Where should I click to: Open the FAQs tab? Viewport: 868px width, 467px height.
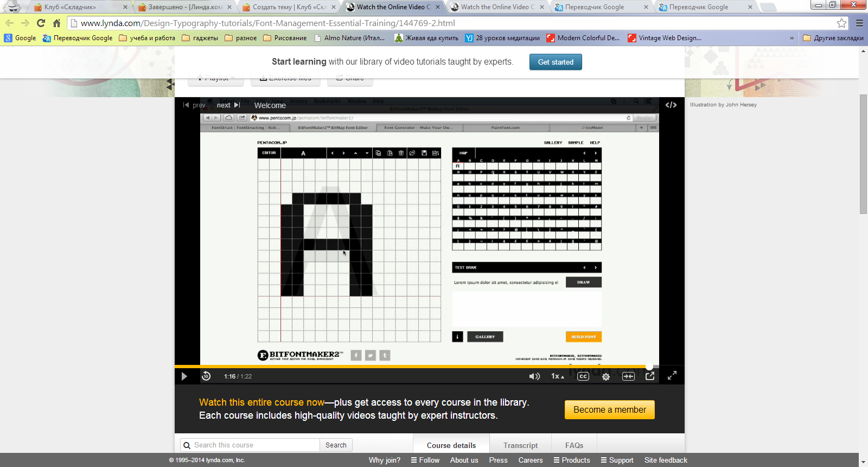pos(574,445)
